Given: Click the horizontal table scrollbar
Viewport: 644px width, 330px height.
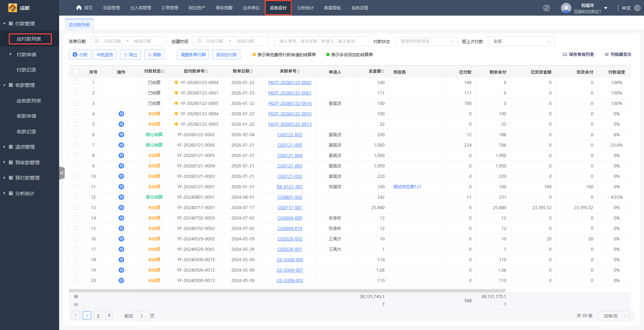Looking at the screenshot, I should tap(287, 290).
